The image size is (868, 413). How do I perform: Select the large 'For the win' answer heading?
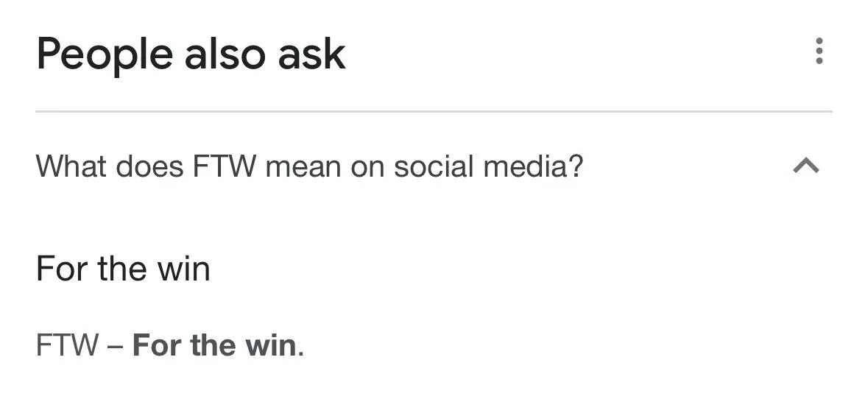[x=123, y=269]
